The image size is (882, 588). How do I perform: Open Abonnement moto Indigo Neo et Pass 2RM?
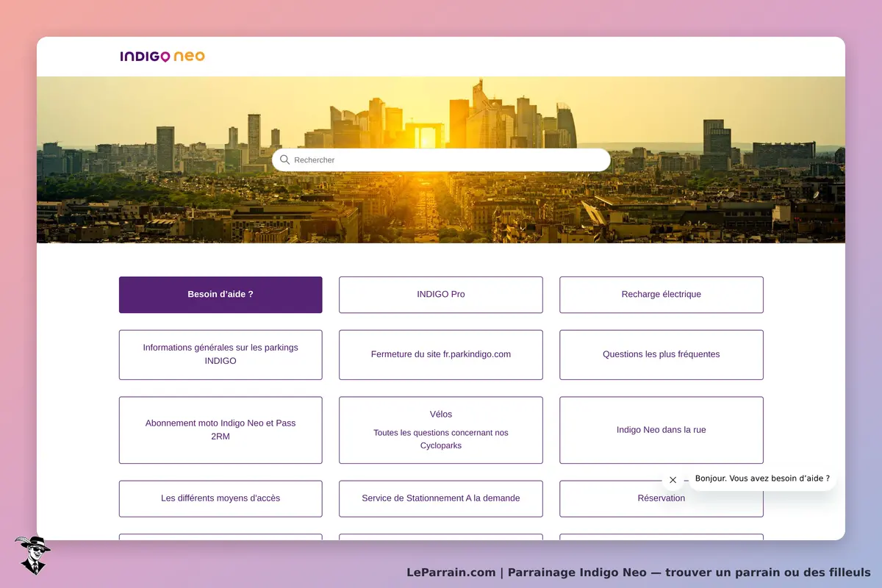pos(220,430)
